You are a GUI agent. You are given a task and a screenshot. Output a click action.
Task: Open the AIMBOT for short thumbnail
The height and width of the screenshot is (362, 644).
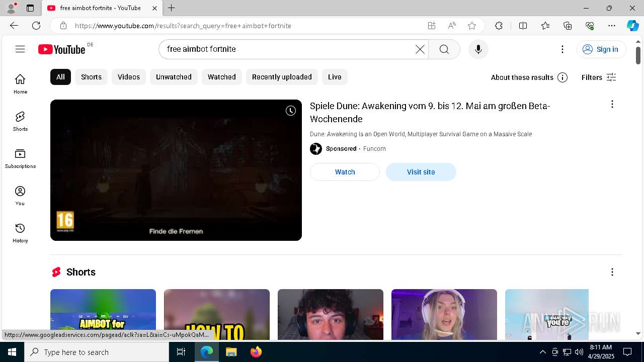[x=103, y=314]
